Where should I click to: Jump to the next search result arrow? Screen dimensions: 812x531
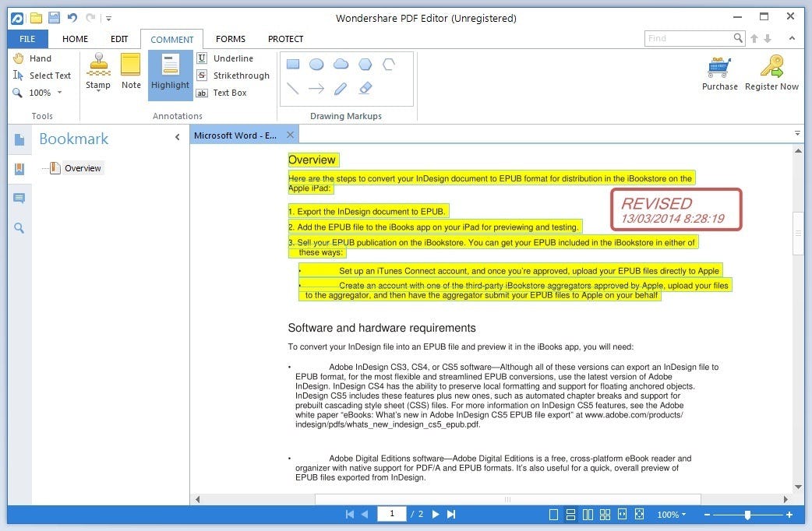pyautogui.click(x=768, y=38)
